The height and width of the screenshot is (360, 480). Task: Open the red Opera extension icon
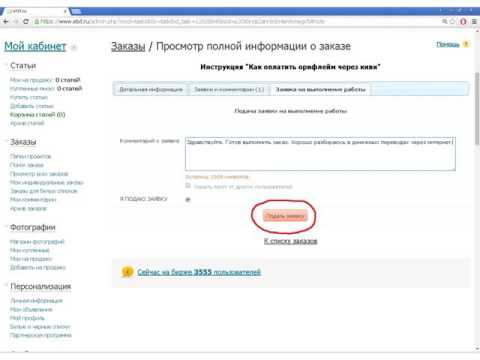[x=463, y=21]
